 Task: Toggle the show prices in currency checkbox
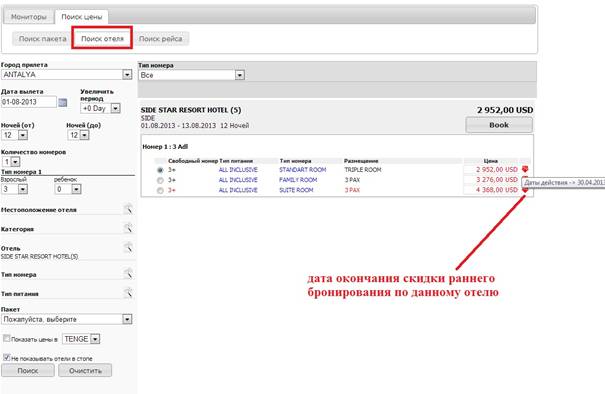[6, 338]
